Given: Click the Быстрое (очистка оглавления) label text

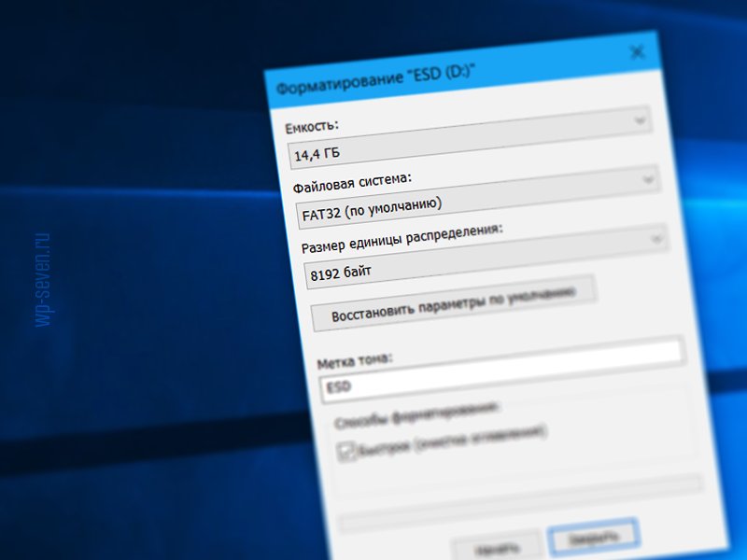Looking at the screenshot, I should coord(453,440).
